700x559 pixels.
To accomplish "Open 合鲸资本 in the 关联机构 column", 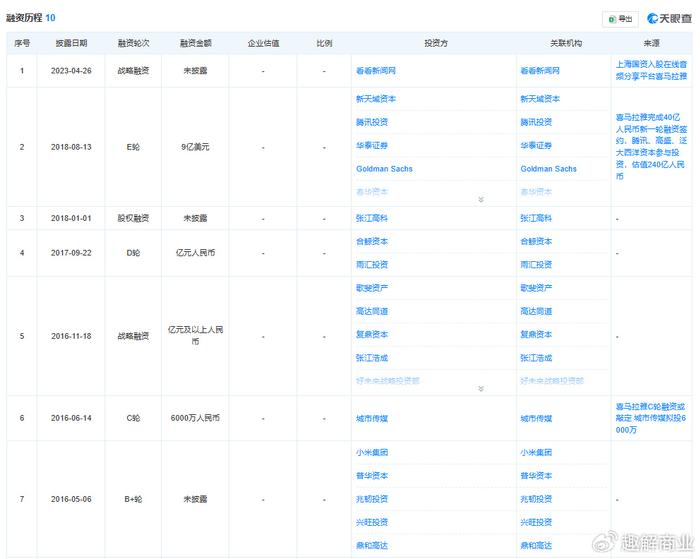I will tap(536, 241).
